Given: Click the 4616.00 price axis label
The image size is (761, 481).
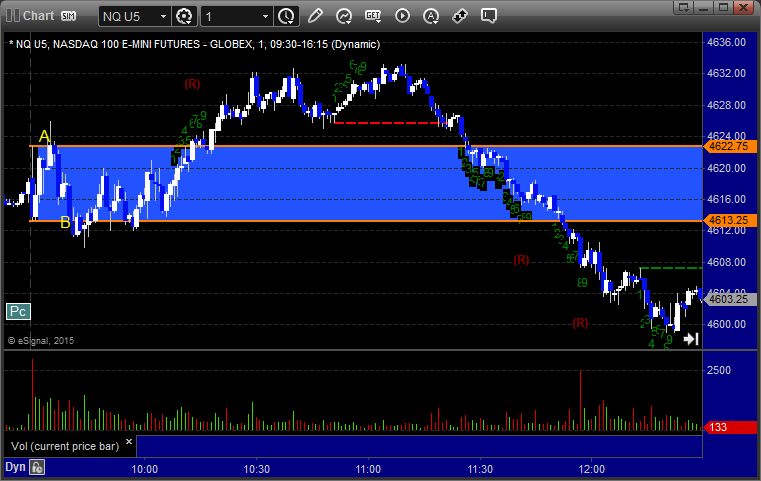Looking at the screenshot, I should pos(727,199).
